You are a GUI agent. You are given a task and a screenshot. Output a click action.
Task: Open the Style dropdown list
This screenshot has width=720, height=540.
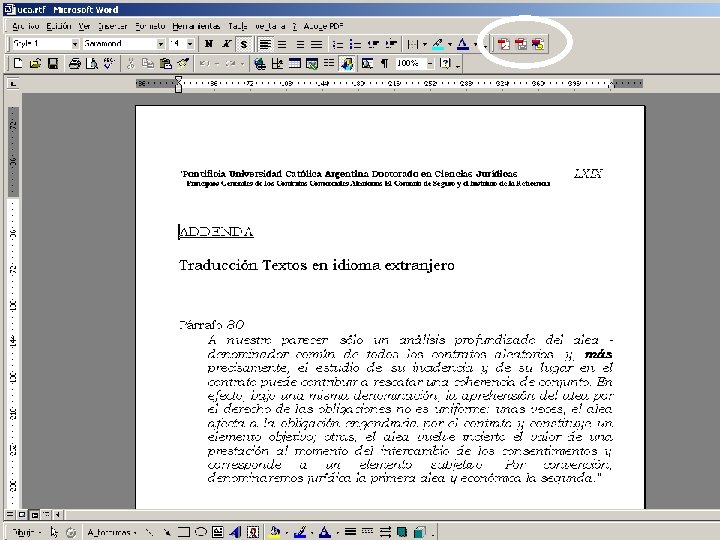[x=74, y=44]
